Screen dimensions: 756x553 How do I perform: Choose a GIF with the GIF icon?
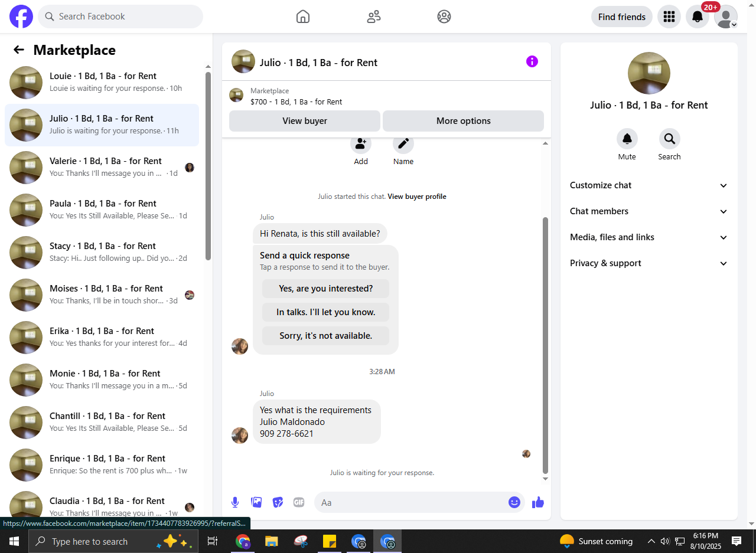299,502
